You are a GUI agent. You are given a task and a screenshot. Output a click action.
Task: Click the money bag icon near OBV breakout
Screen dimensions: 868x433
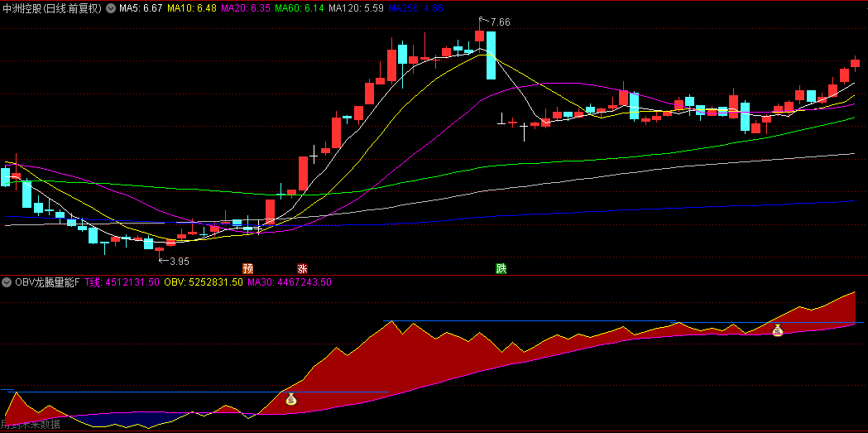(x=778, y=330)
